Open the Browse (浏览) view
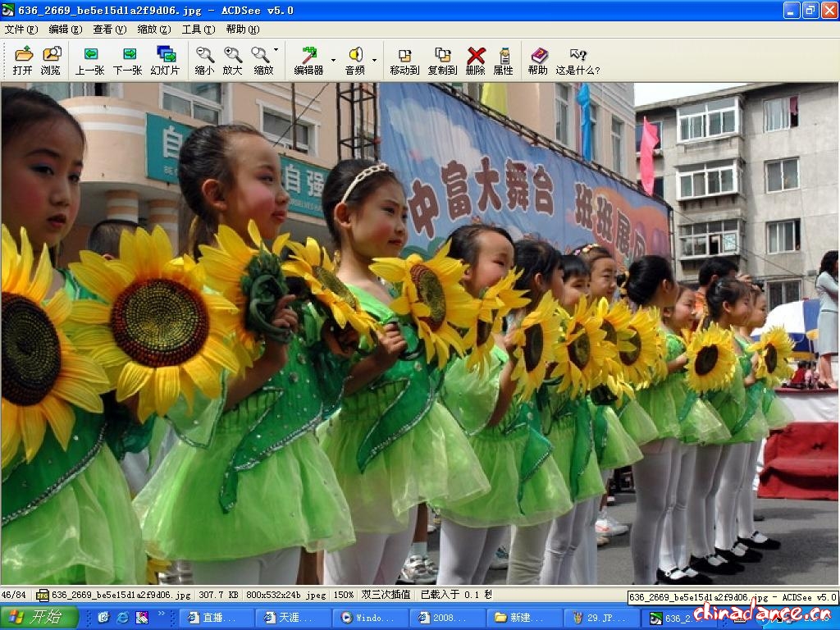This screenshot has height=630, width=840. (51, 60)
